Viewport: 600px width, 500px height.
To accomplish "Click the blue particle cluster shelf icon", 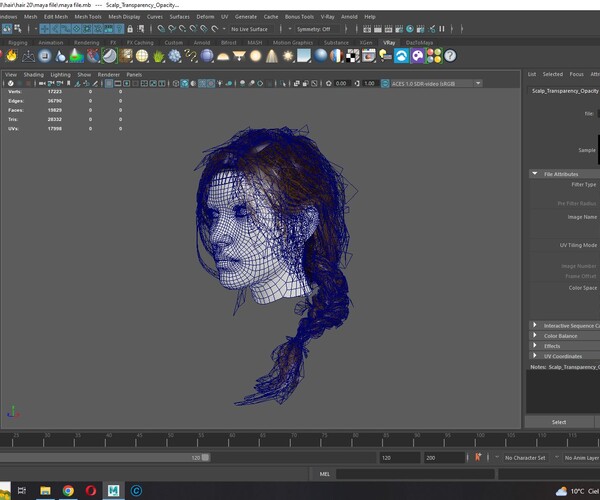I will tap(174, 56).
